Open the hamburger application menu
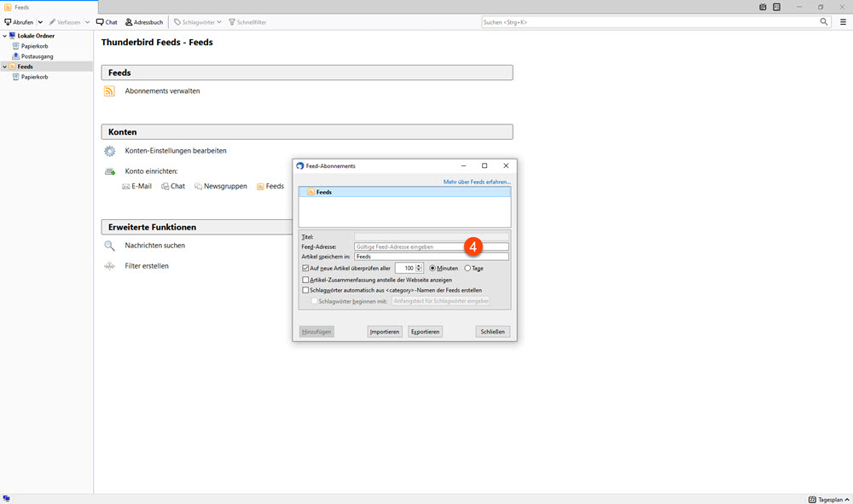The image size is (853, 504). tap(843, 22)
